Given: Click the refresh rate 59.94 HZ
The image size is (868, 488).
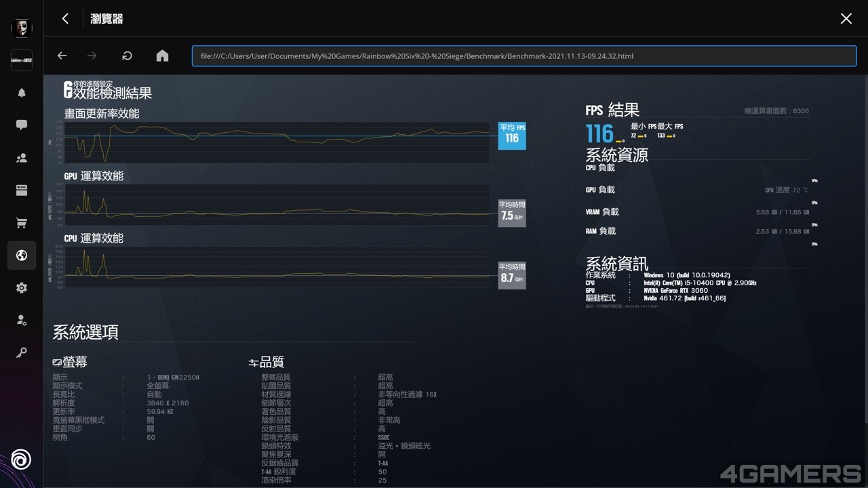Looking at the screenshot, I should (160, 411).
